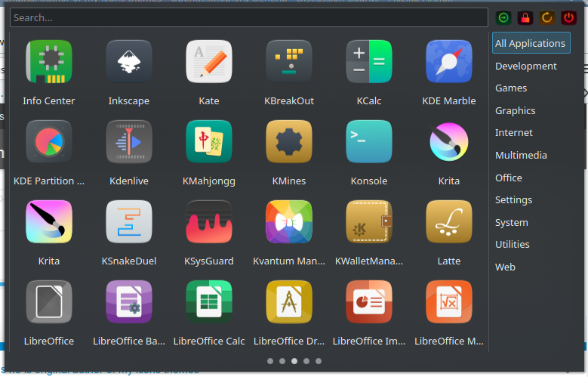Show Web category
The image size is (588, 377).
[x=505, y=267]
